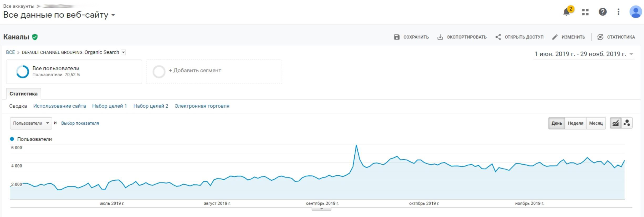Set chart granularity to Неделя
644x217 pixels.
coord(575,123)
